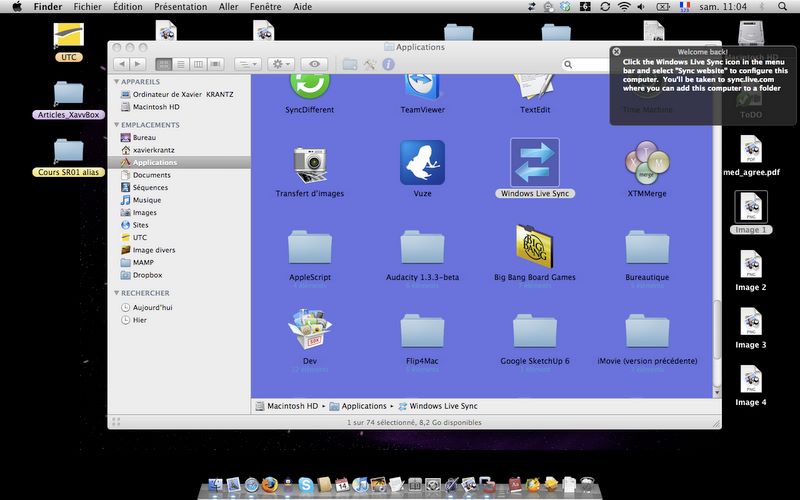The height and width of the screenshot is (500, 800).
Task: Select the Audacity 1.3.3-beta folder
Action: click(x=422, y=247)
